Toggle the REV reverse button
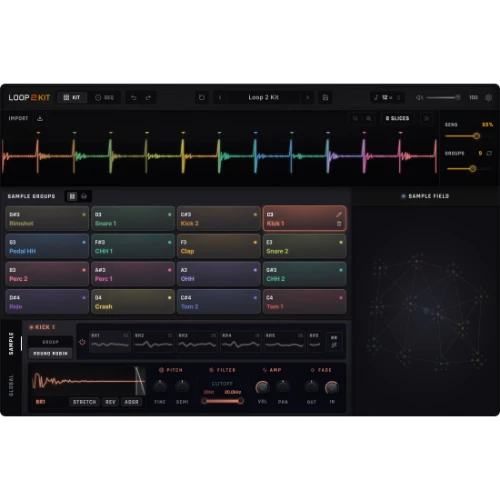Screen dimensions: 500x500 (110, 402)
